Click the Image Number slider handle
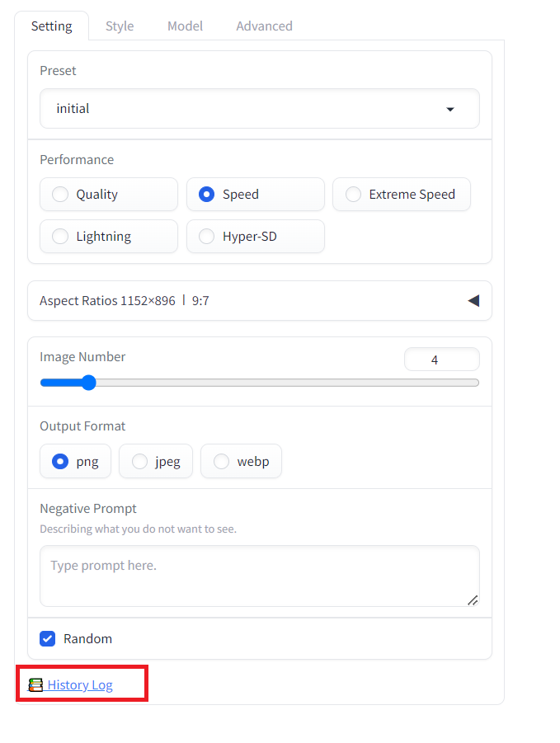 pos(88,383)
